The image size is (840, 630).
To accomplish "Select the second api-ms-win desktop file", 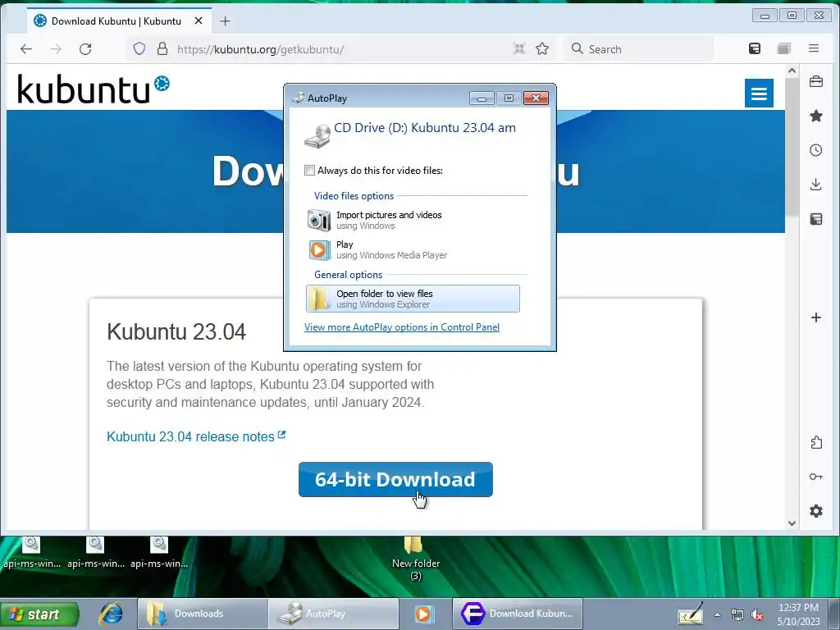I will coord(95,553).
